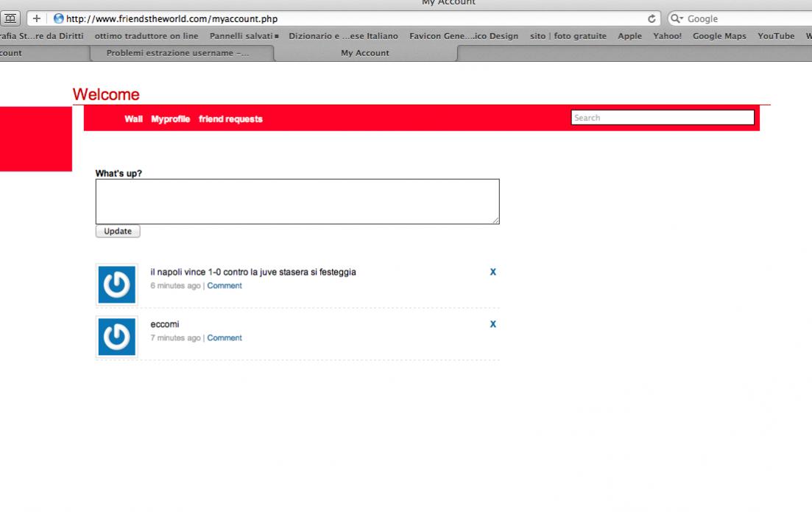Click Comment link under eccomi post
Viewport: 812px width, 512px height.
pyautogui.click(x=224, y=338)
